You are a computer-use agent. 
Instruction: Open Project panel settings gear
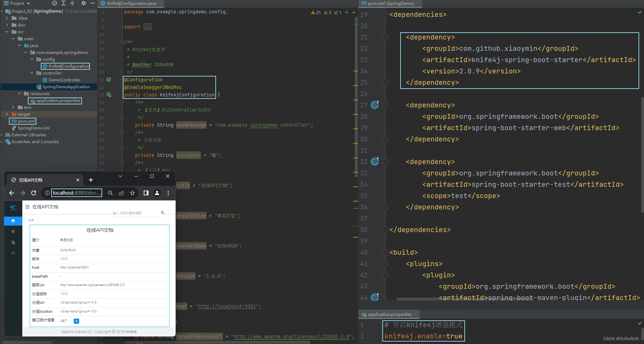point(84,3)
